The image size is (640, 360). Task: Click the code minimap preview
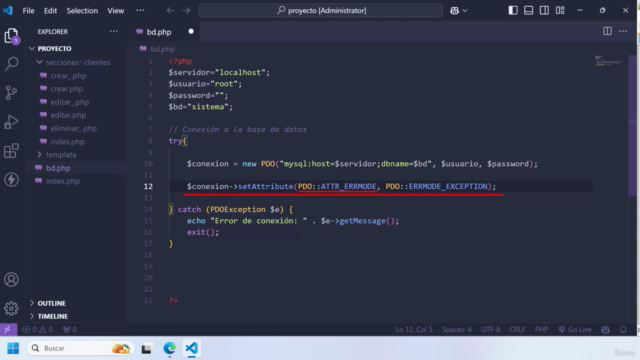[608, 61]
